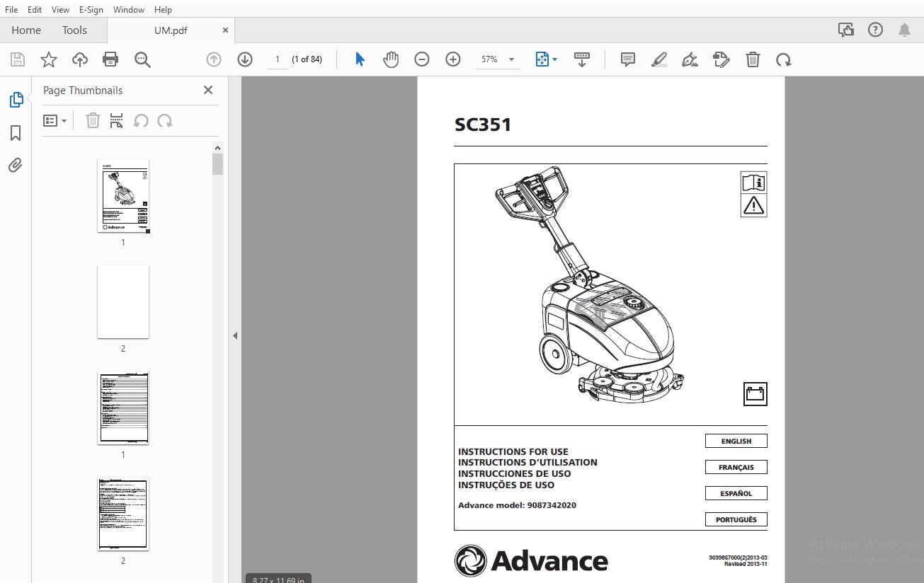Open the Help menu
This screenshot has width=924, height=583.
163,9
